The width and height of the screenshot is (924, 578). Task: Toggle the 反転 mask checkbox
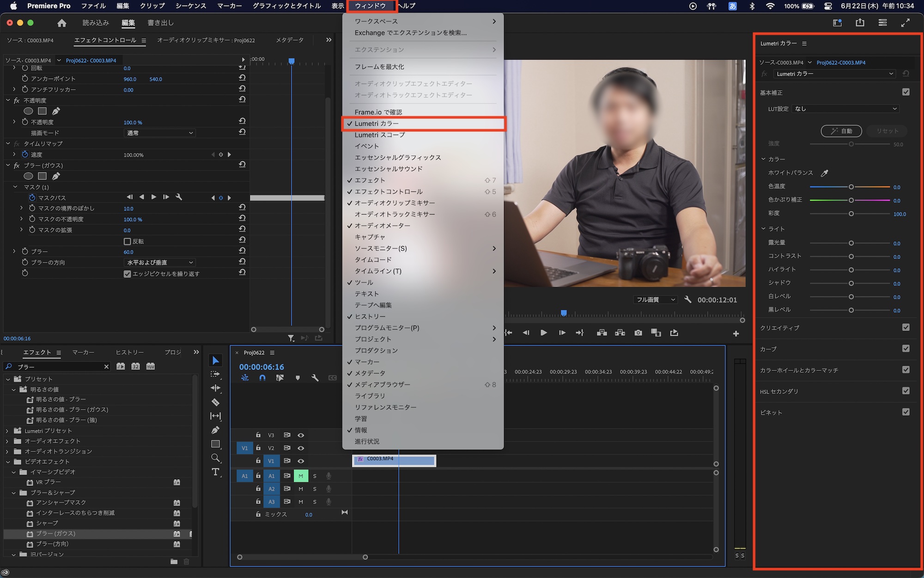coord(128,241)
